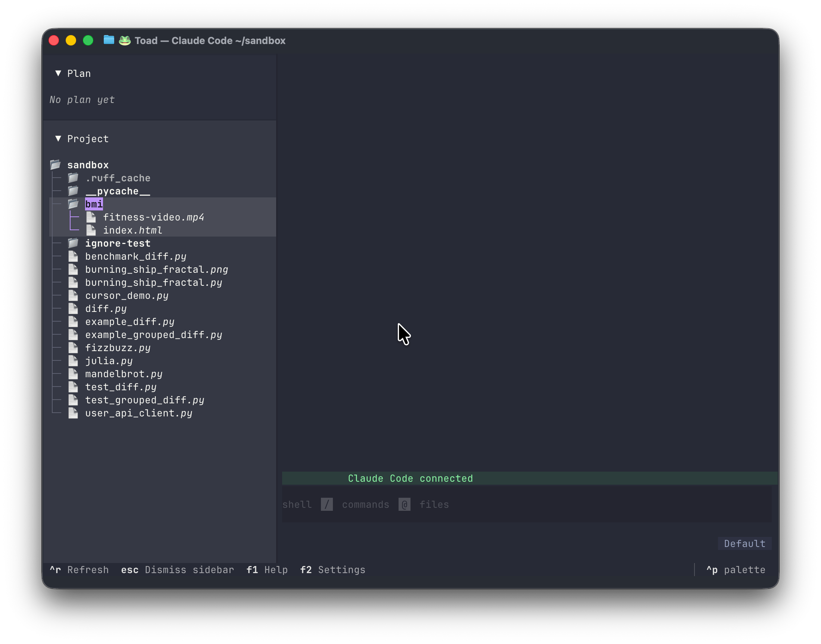Trigger Refresh in the status bar
The width and height of the screenshot is (821, 644).
[79, 570]
